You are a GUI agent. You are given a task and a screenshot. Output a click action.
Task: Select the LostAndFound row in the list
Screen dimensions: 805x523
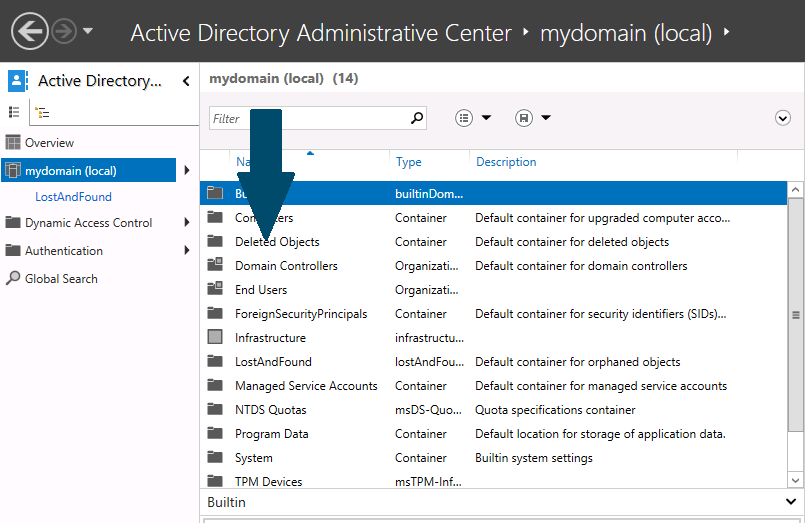[493, 362]
